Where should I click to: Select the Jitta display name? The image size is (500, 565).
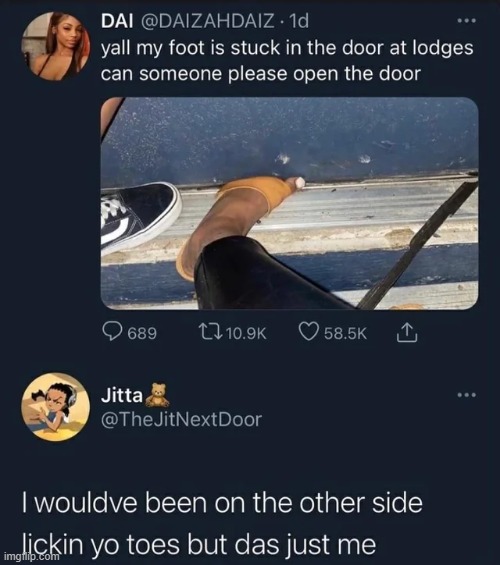pos(122,396)
